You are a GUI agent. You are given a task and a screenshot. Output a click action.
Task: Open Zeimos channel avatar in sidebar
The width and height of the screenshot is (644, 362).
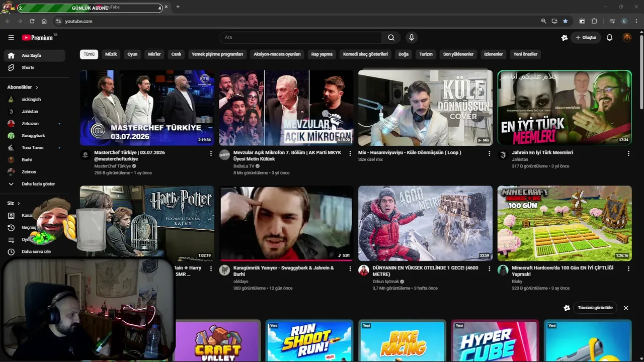[11, 172]
